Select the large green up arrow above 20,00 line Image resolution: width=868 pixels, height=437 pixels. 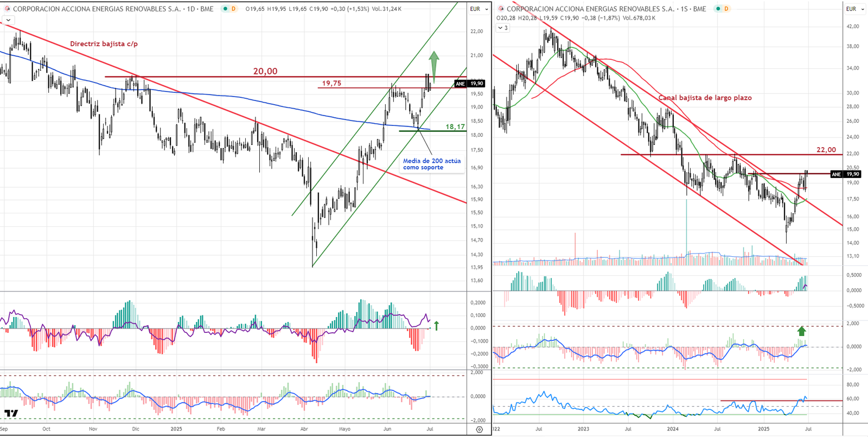click(434, 66)
